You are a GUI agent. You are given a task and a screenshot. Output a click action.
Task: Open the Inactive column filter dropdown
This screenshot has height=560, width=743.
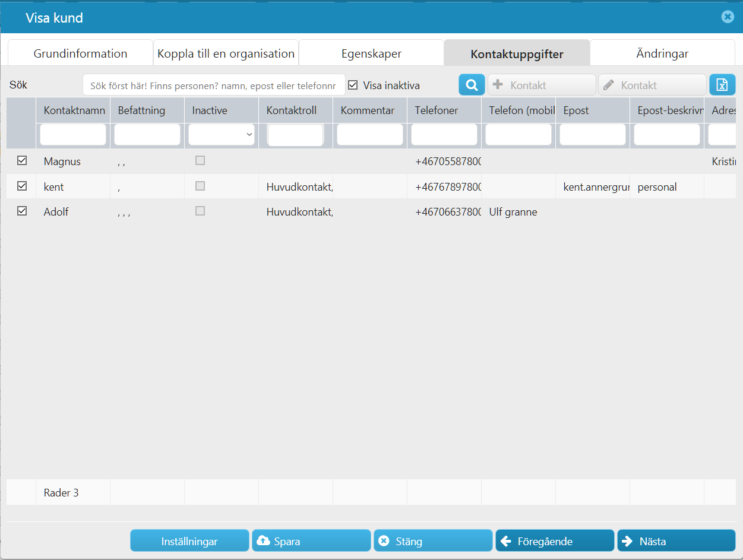tap(222, 135)
